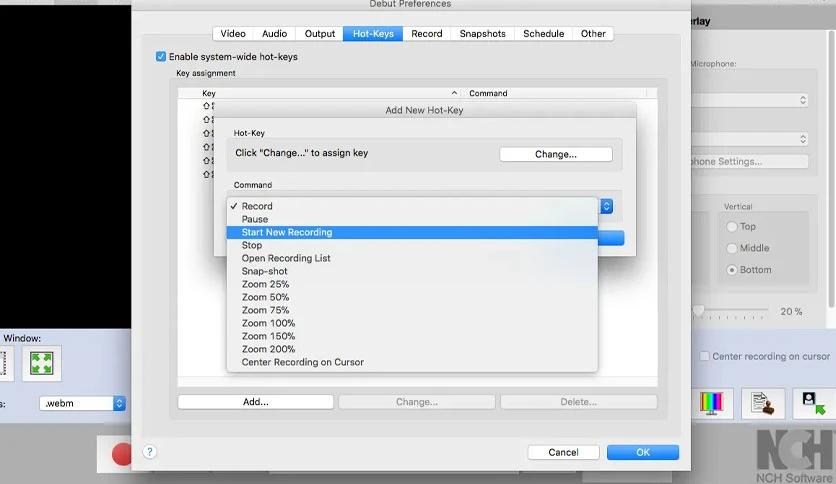
Task: Select Top vertical position radio button
Action: (732, 227)
